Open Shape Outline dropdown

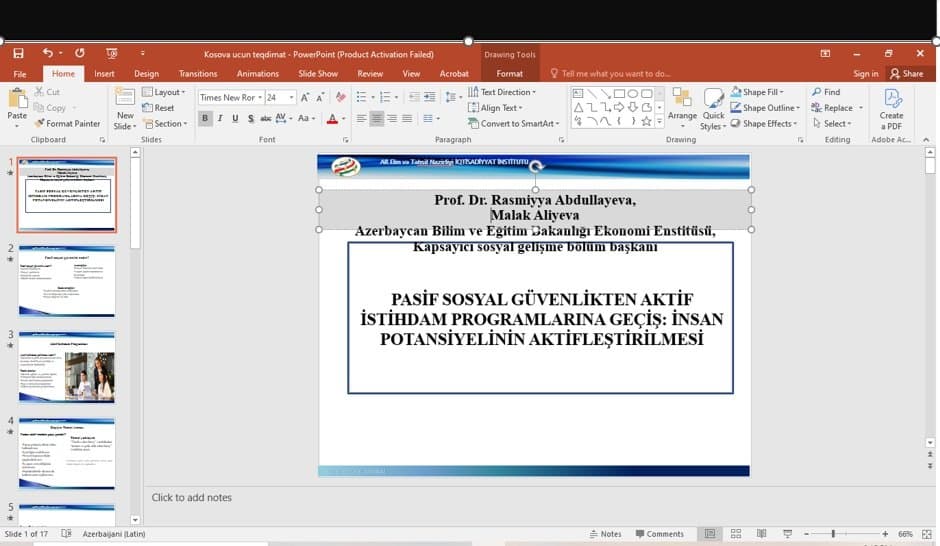[765, 108]
